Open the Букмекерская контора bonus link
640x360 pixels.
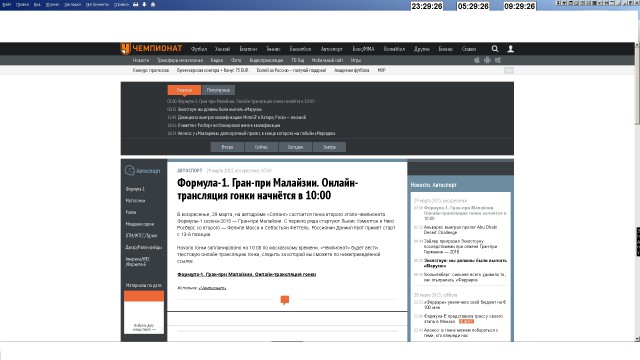(213, 70)
